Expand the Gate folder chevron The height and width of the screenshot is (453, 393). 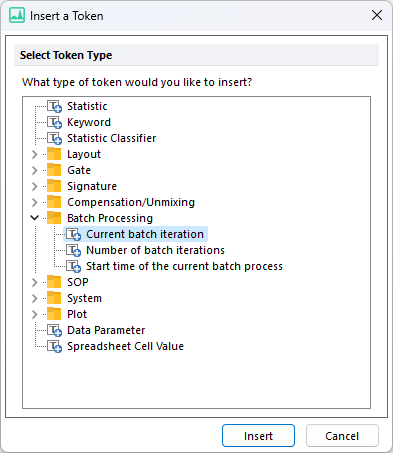(x=34, y=170)
